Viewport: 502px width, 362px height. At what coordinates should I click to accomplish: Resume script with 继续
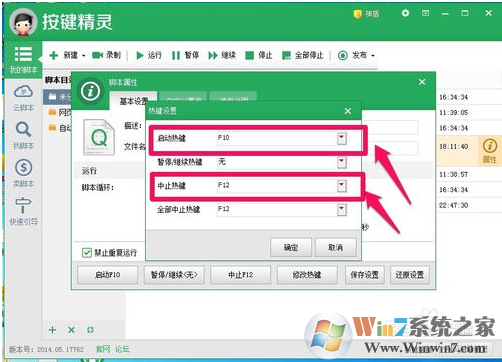(x=222, y=55)
